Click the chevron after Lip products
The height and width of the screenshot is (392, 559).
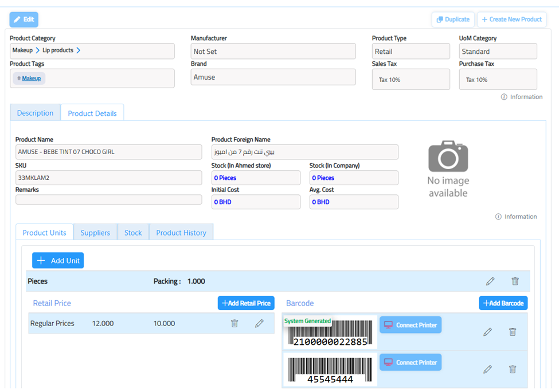tap(79, 50)
